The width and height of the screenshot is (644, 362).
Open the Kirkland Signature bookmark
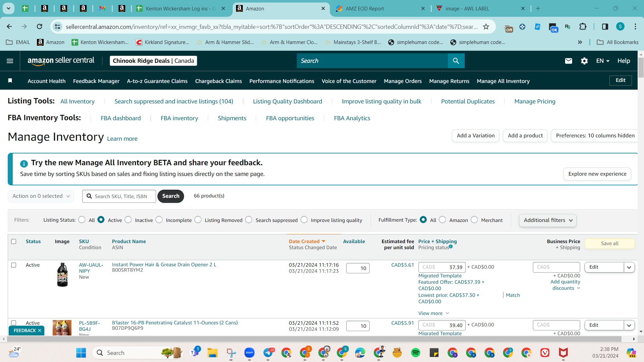click(163, 42)
